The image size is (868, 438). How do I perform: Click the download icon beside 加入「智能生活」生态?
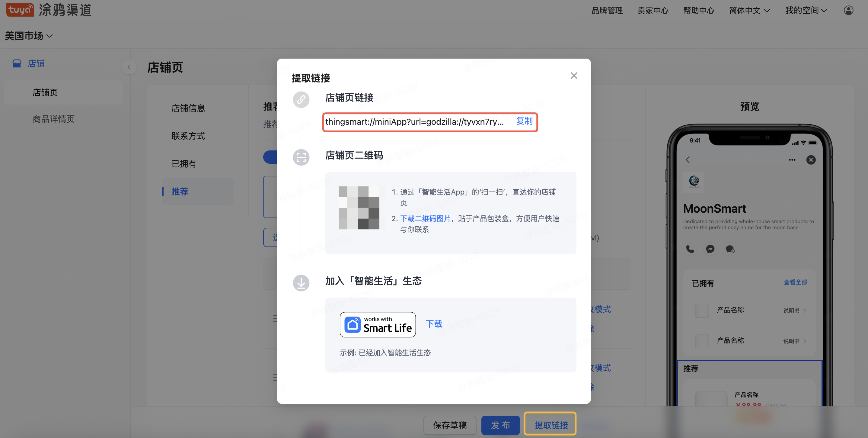pos(301,283)
